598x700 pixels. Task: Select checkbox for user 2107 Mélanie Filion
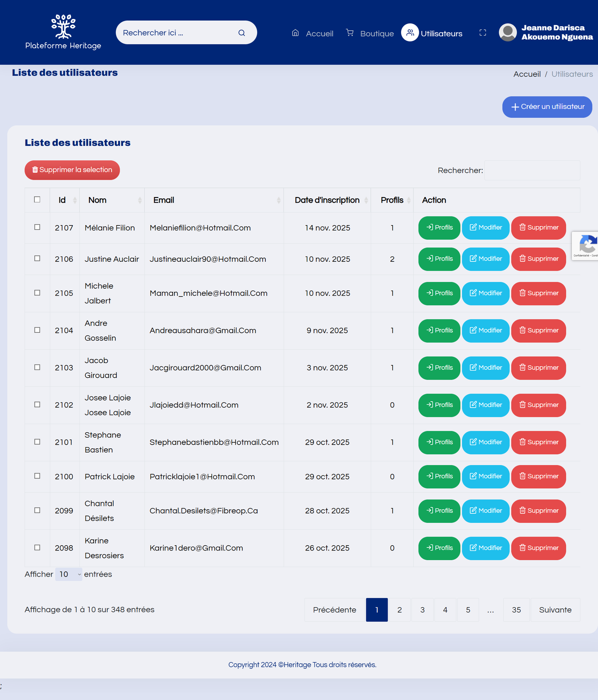37,227
